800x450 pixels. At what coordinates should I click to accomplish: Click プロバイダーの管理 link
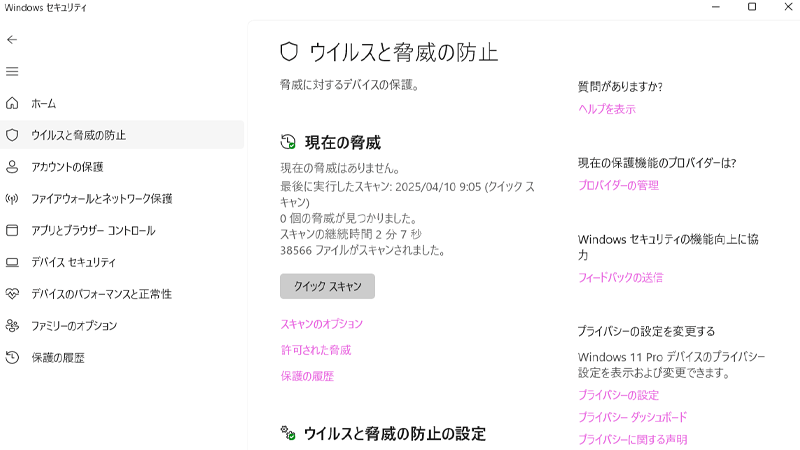(618, 185)
